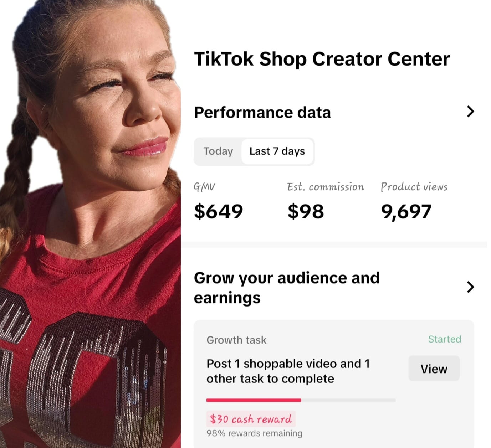The height and width of the screenshot is (448, 491).
Task: Open the GMV $649 metric
Action: [x=218, y=202]
